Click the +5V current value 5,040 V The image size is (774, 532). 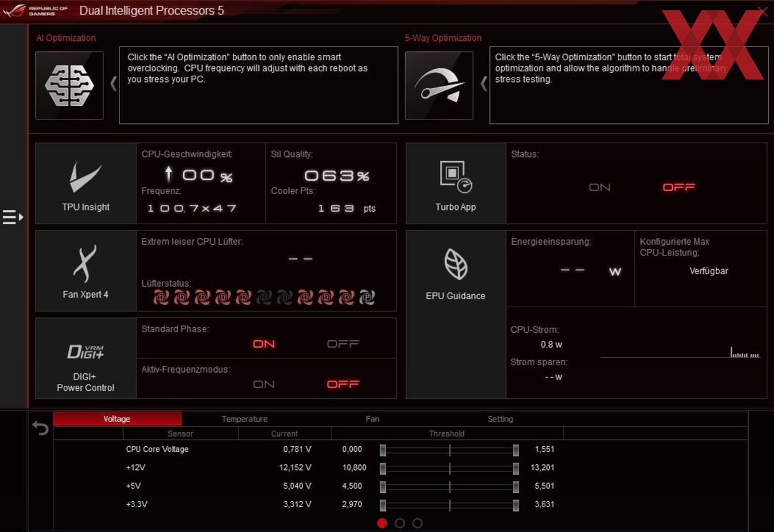click(297, 486)
